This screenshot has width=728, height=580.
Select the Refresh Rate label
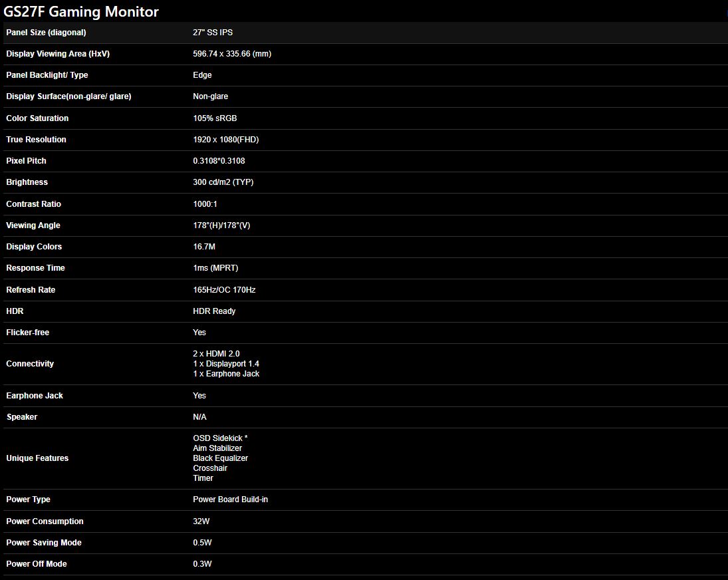click(31, 290)
